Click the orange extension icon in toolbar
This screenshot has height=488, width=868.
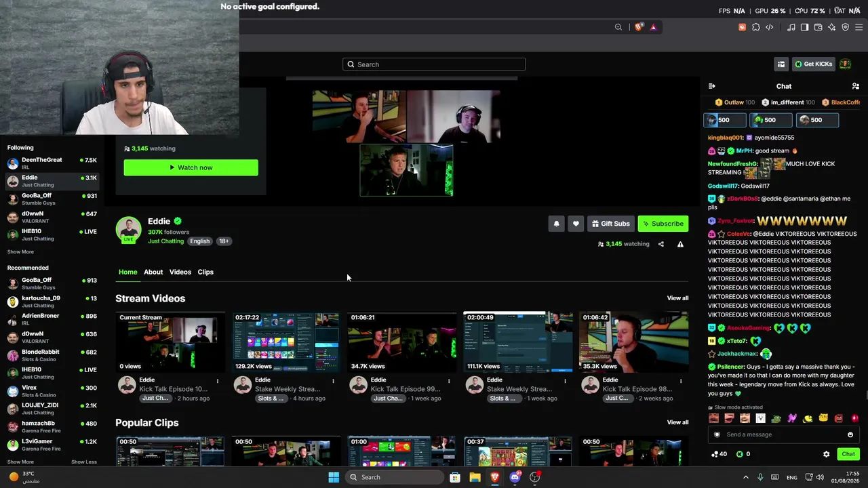click(742, 27)
